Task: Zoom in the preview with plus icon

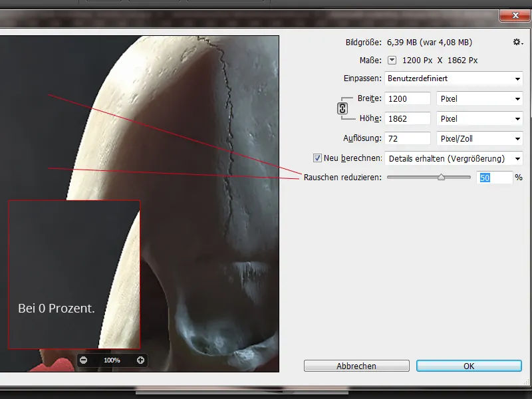Action: point(140,360)
